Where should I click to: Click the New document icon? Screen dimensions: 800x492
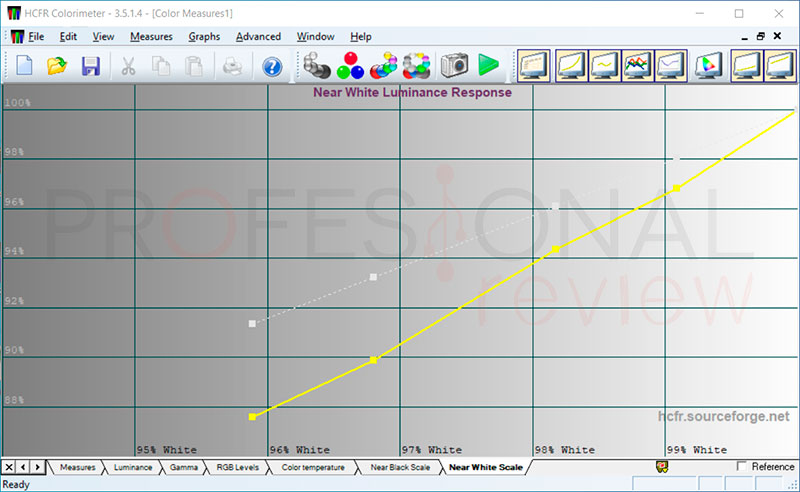[24, 66]
